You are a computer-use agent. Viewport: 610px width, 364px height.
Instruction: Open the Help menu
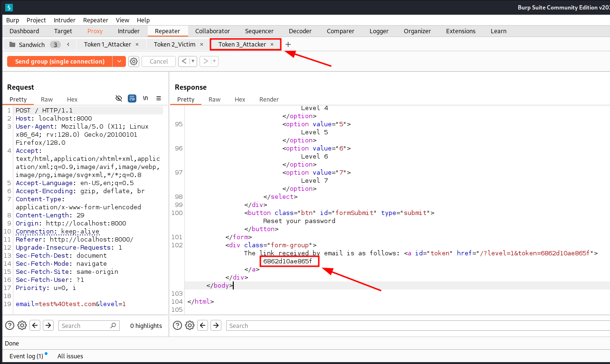click(x=143, y=20)
